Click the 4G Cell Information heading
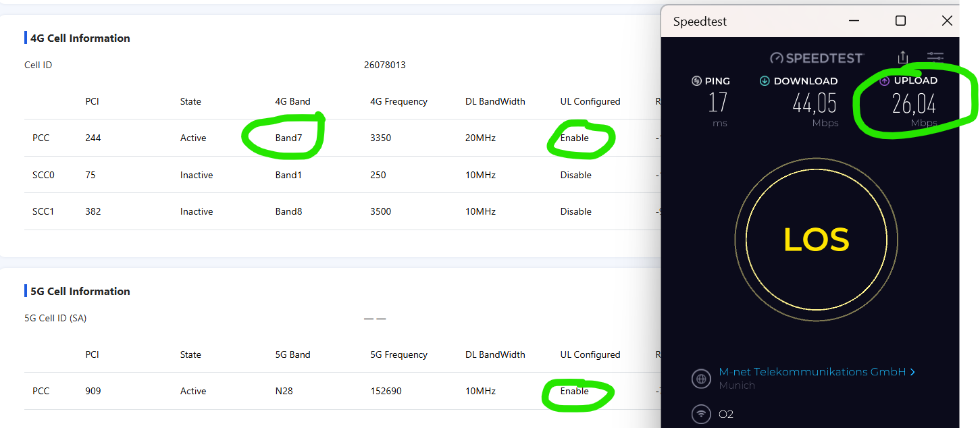The image size is (980, 428). pos(80,38)
